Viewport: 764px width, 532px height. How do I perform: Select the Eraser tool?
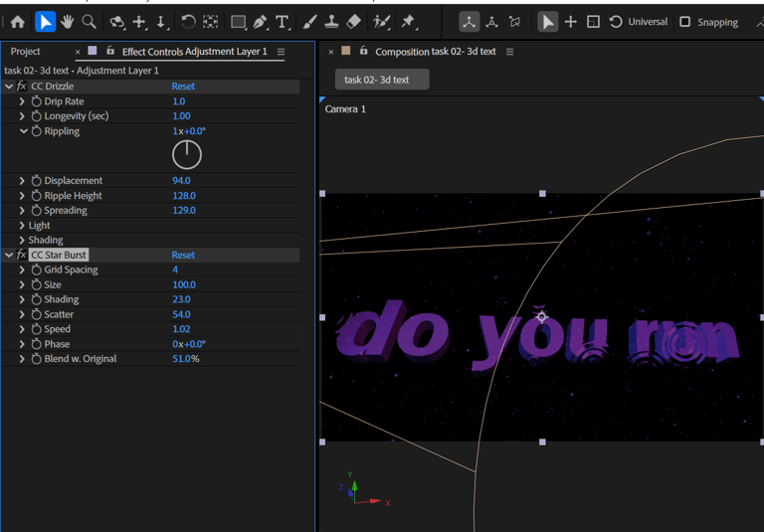point(355,21)
